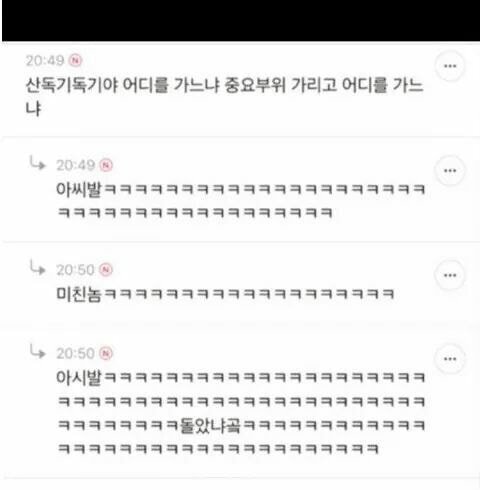Click the 20:49 timestamp on the 아씨발 reply

[x=76, y=165]
